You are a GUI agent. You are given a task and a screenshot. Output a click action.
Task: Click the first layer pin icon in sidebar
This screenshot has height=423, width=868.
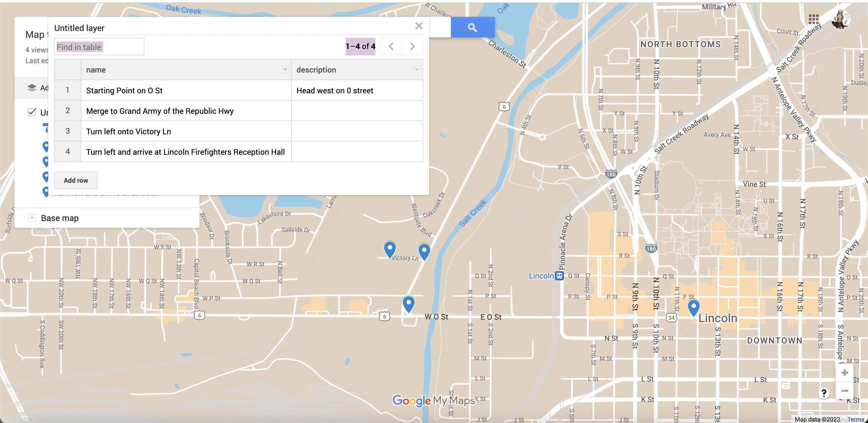[46, 147]
